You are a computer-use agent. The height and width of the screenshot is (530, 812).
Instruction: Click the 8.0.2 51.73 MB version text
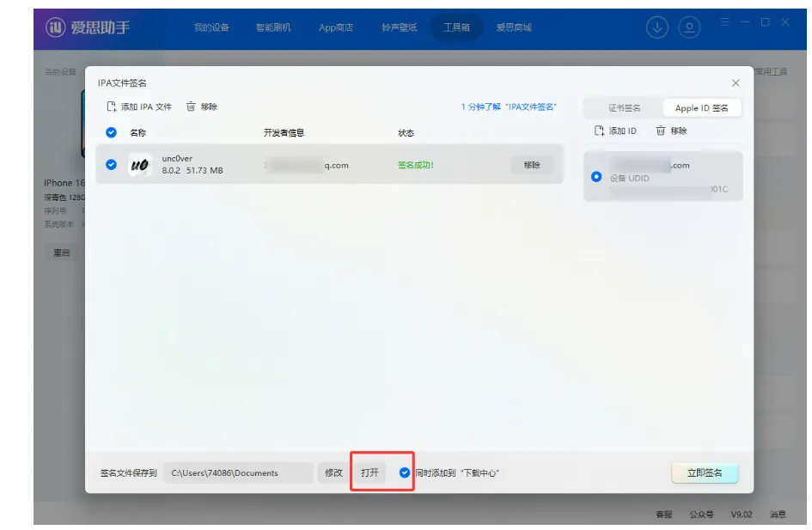[192, 170]
